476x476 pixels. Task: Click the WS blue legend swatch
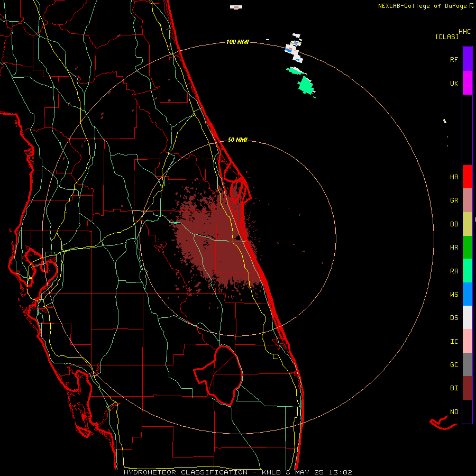click(x=467, y=294)
